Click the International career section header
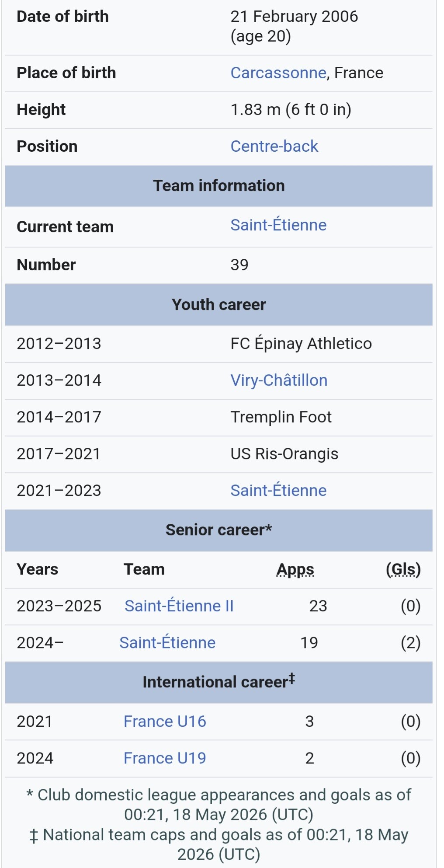The height and width of the screenshot is (868, 444). coord(219,682)
